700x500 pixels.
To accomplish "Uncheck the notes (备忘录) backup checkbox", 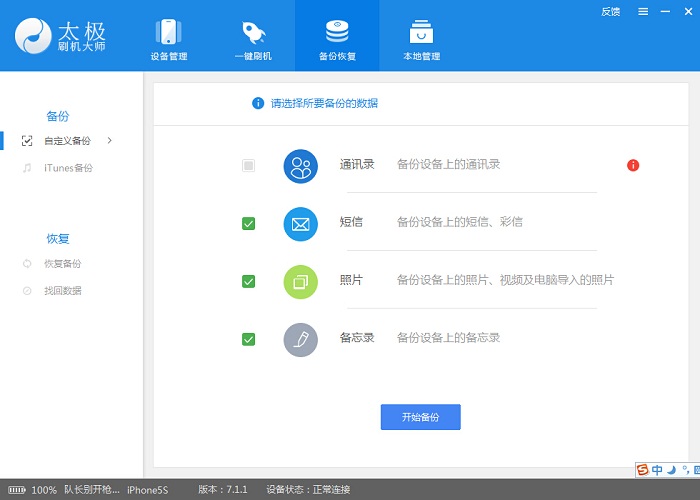I will click(248, 339).
